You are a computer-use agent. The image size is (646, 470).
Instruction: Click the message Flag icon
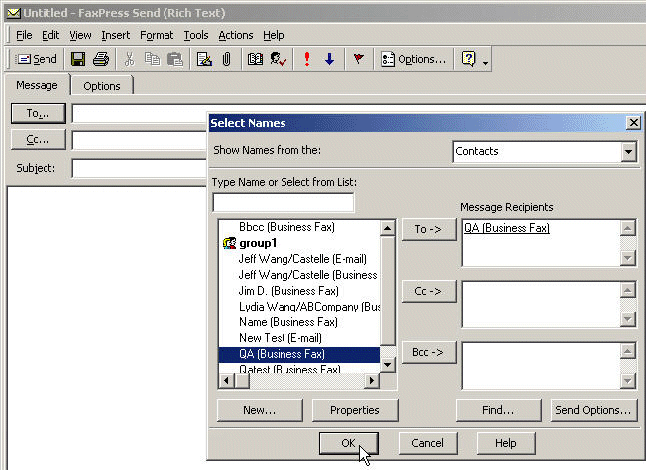358,60
